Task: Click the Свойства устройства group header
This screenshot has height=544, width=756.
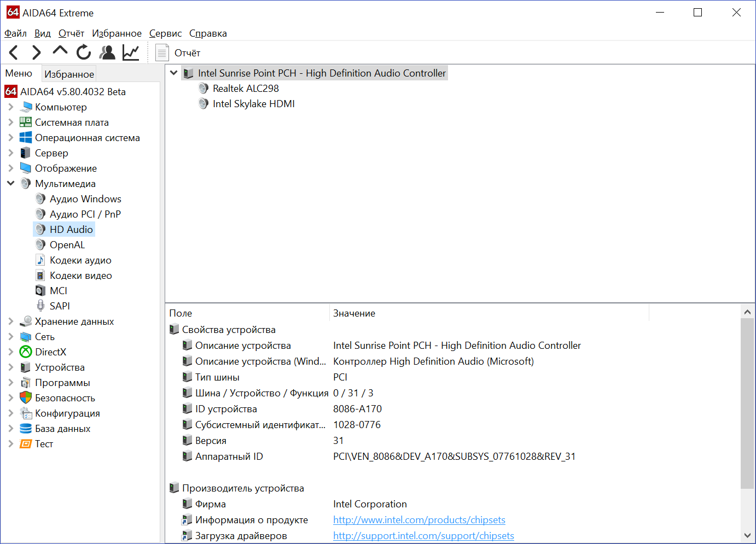Action: click(x=229, y=330)
